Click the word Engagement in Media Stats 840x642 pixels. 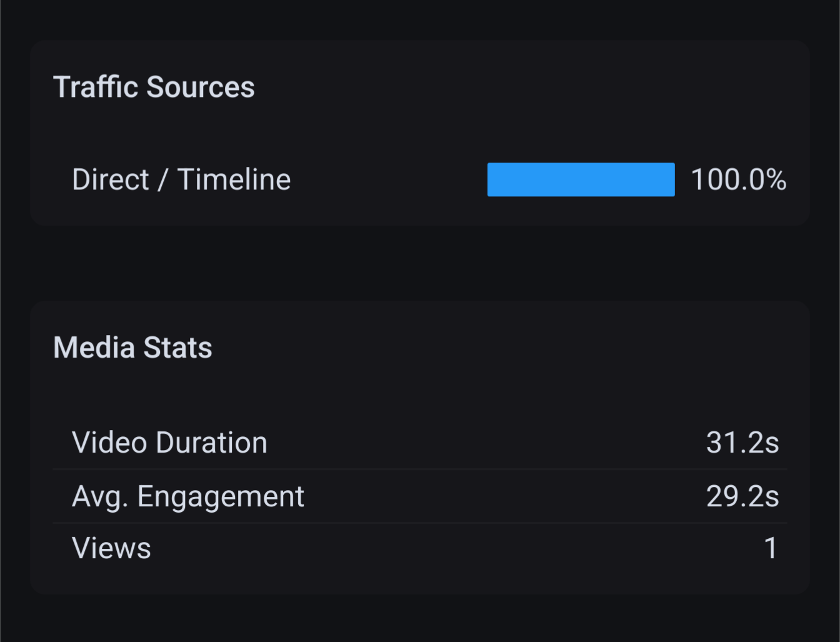221,497
